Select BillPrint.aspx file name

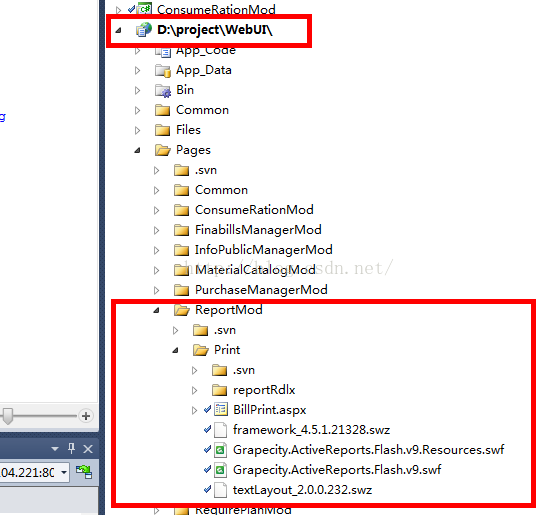pyautogui.click(x=269, y=410)
